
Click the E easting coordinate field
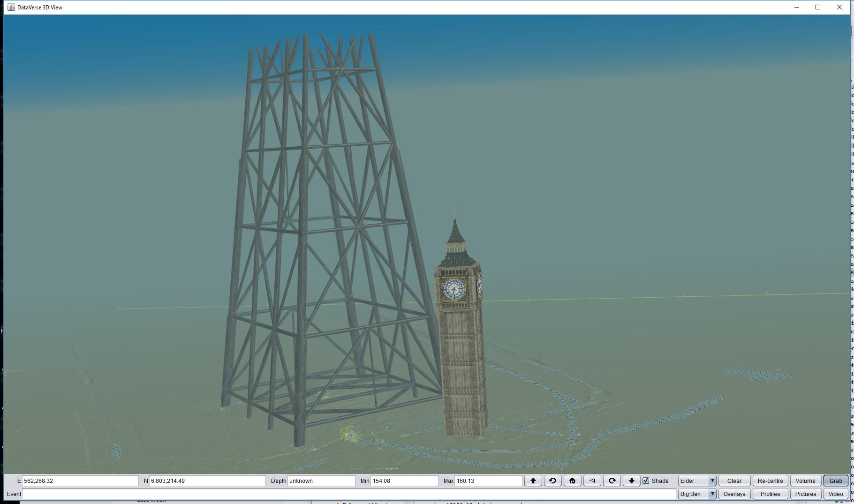click(x=80, y=481)
